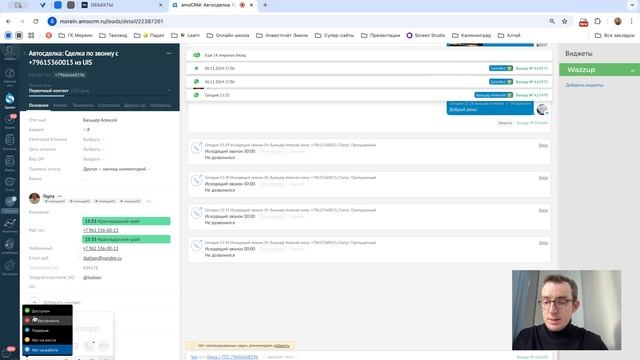Click the Salesbot tag on first 06.11.2024 row
This screenshot has width=640, height=360.
coord(500,68)
